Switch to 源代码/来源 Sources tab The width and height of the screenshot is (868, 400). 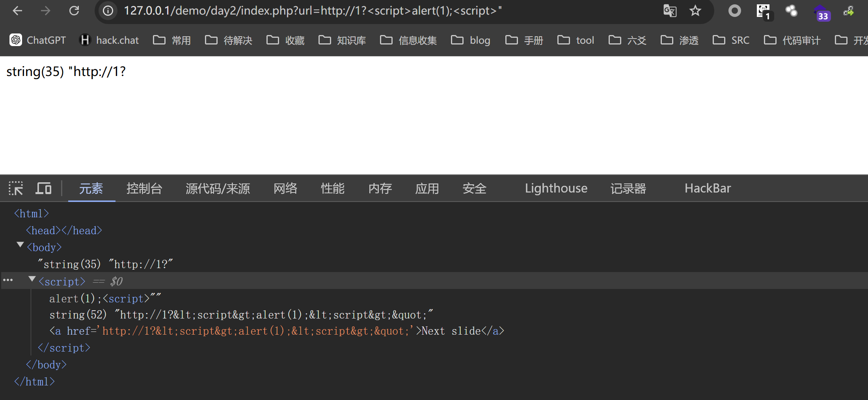218,188
